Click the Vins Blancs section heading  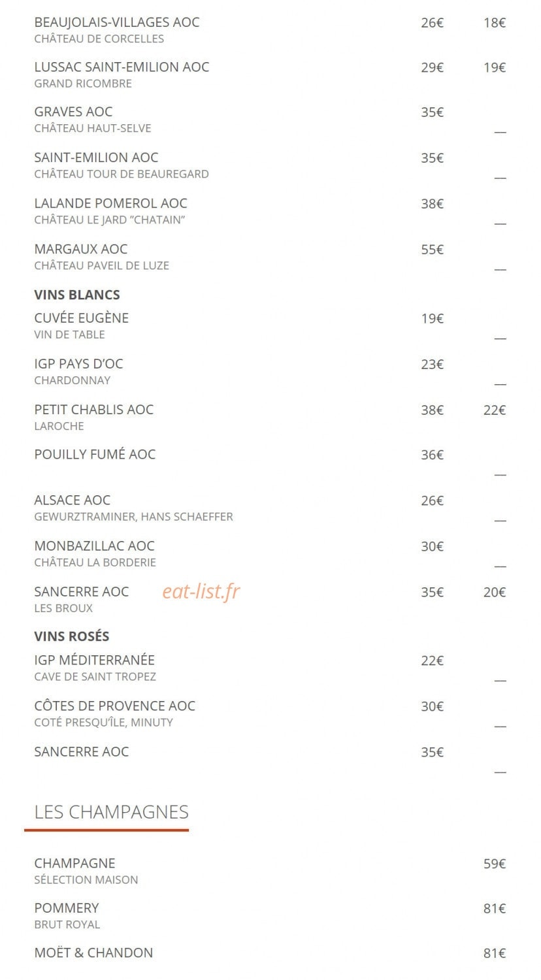point(77,295)
